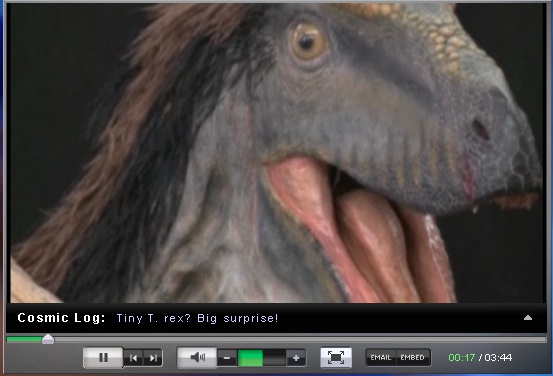
Task: Skip to the previous video
Action: tap(133, 358)
